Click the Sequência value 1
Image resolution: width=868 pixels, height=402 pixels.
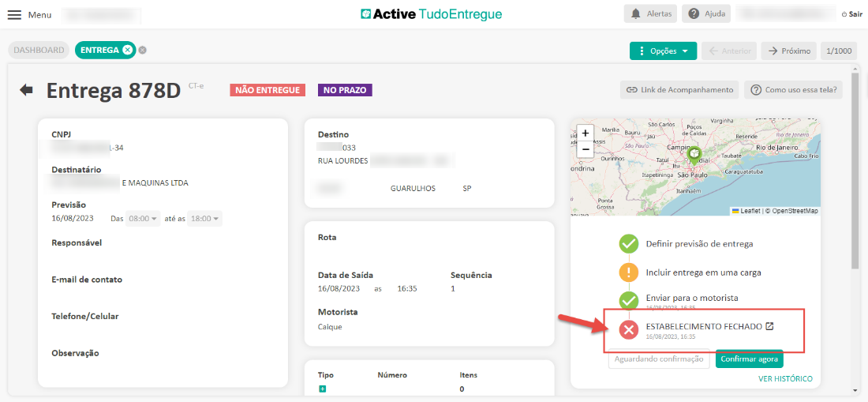tap(453, 288)
